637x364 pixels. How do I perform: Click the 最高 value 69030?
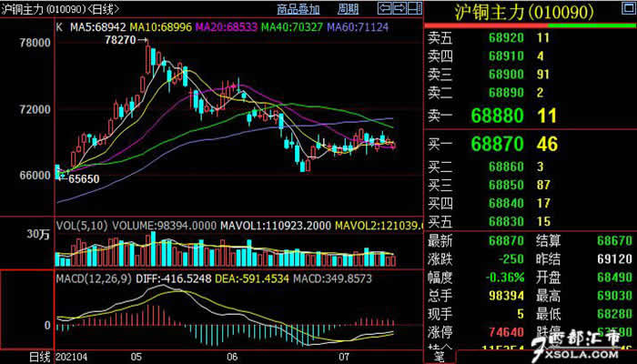[614, 296]
